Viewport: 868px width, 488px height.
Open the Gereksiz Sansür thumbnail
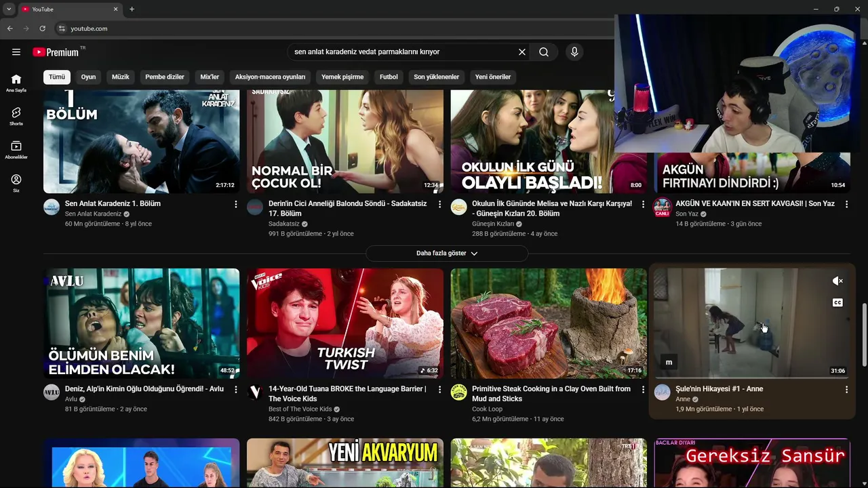point(752,463)
